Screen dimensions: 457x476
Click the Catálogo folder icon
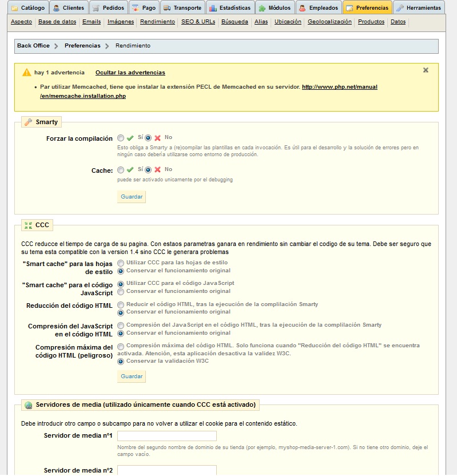(14, 8)
